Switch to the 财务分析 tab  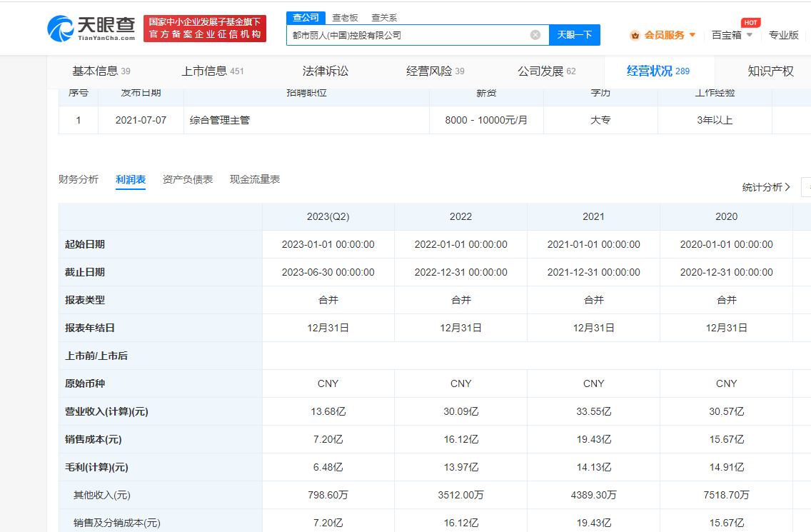coord(79,179)
